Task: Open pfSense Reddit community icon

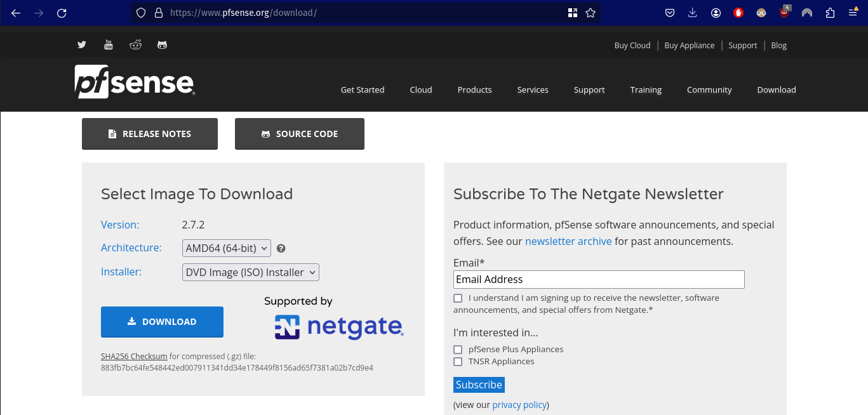Action: (135, 44)
